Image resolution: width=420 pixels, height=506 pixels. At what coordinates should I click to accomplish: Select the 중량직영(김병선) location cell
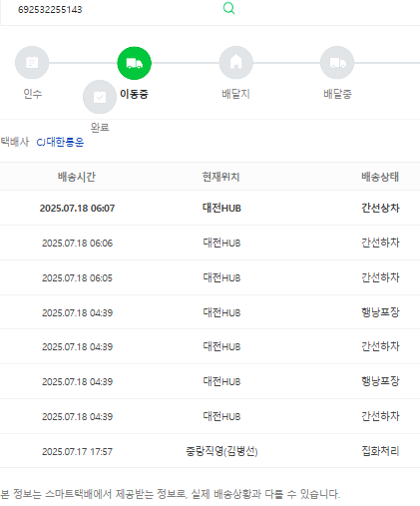(x=221, y=451)
